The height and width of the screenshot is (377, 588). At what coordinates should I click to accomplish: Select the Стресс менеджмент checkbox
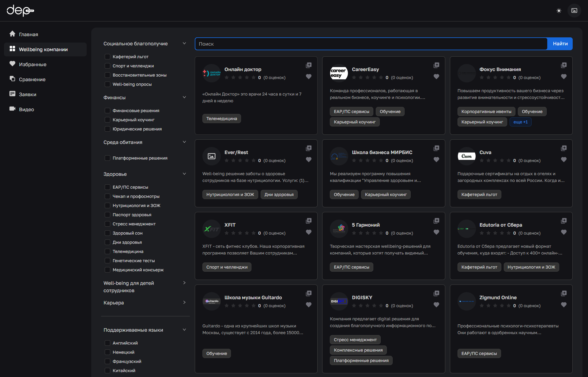(x=107, y=224)
